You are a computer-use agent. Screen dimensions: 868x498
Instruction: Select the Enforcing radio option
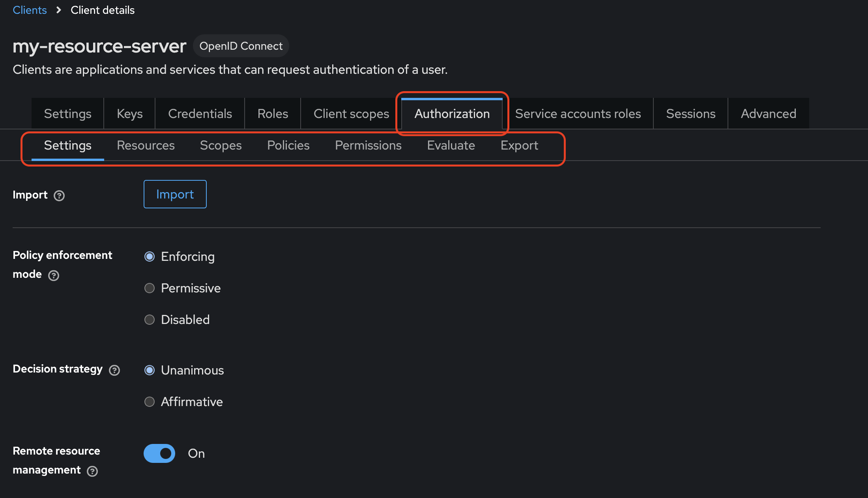click(x=150, y=256)
